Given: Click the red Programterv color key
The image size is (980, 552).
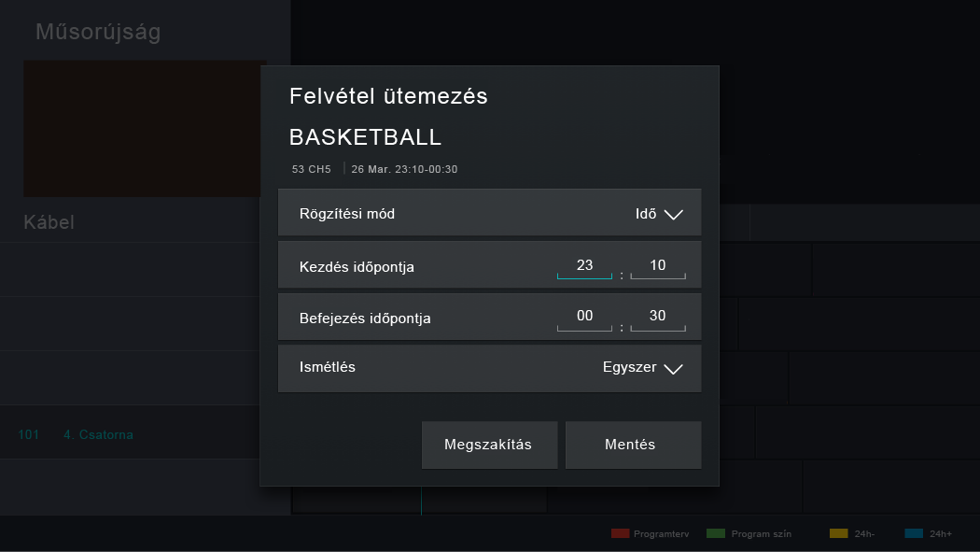Looking at the screenshot, I should [621, 533].
